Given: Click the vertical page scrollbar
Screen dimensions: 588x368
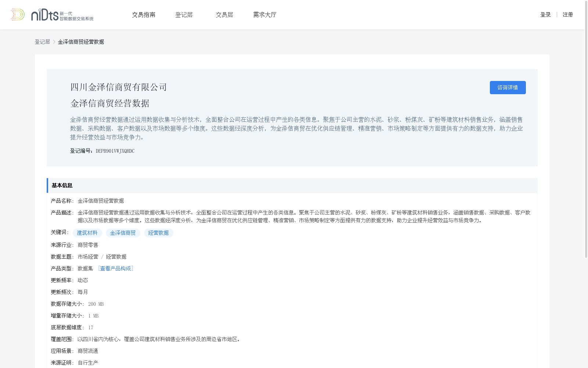Looking at the screenshot, I should pos(586,129).
